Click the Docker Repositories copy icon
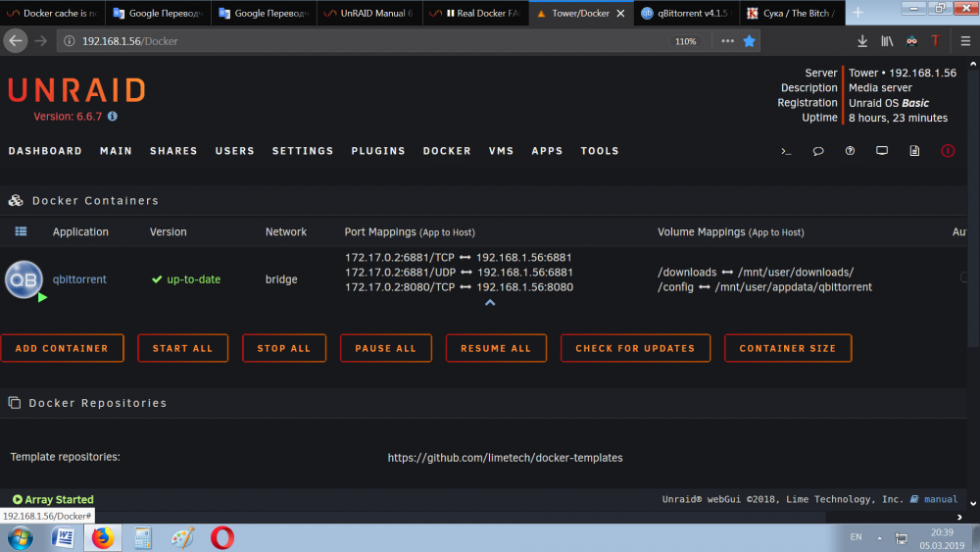The image size is (980, 552). pyautogui.click(x=15, y=403)
